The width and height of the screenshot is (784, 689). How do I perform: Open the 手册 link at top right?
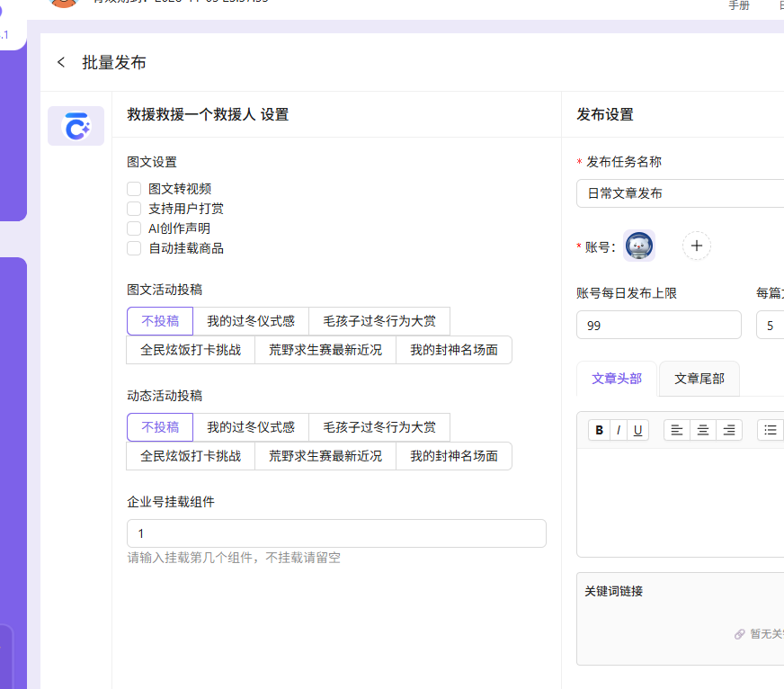tap(739, 4)
